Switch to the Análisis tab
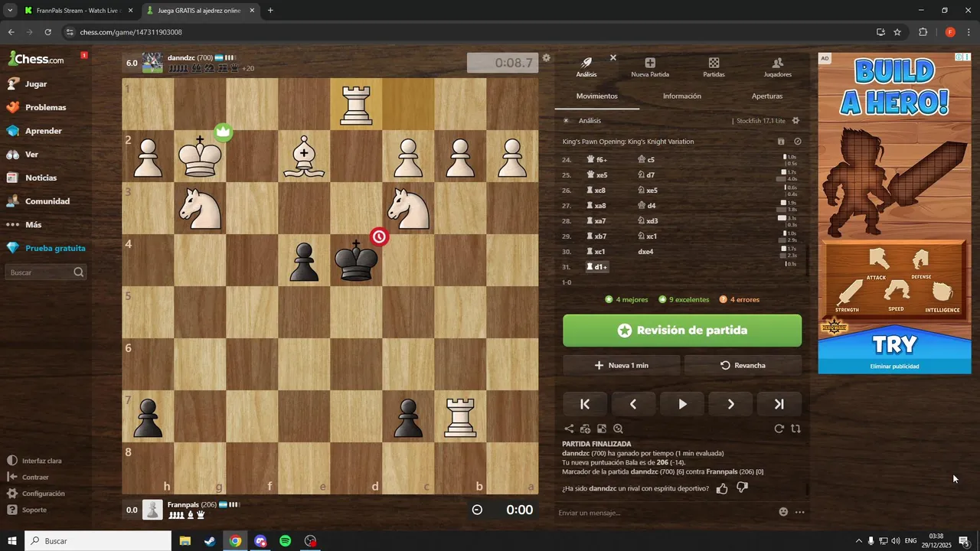Viewport: 980px width, 551px height. 586,67
